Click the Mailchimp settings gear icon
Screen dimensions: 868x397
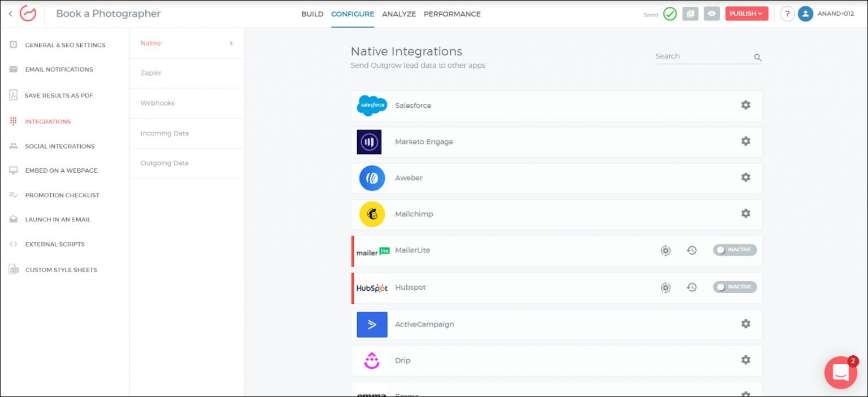click(x=745, y=213)
